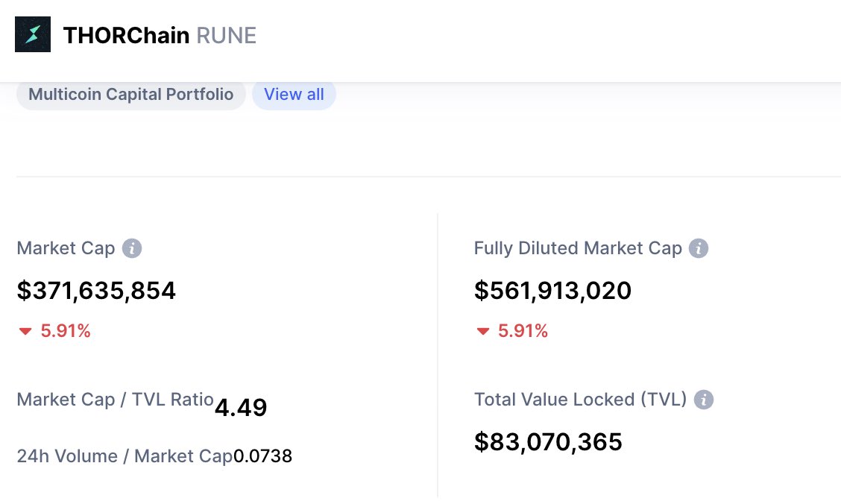Click the red down arrow beside Fully Diluted change

[482, 331]
